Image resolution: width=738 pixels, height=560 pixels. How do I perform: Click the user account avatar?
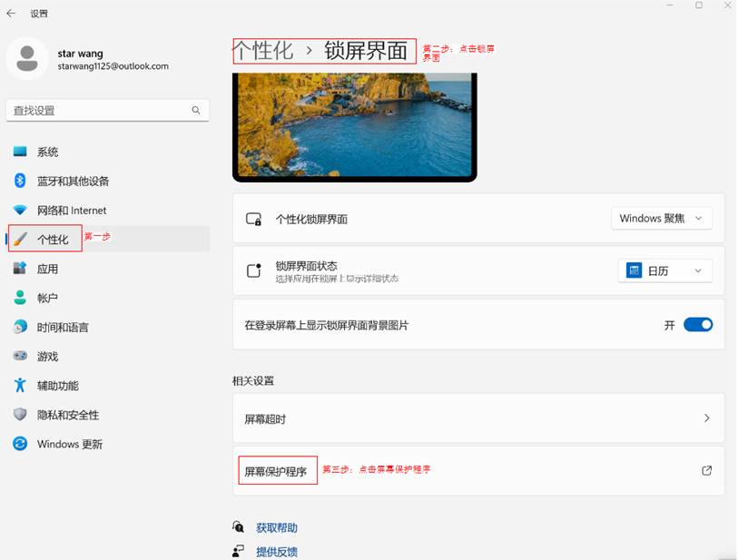[x=27, y=59]
